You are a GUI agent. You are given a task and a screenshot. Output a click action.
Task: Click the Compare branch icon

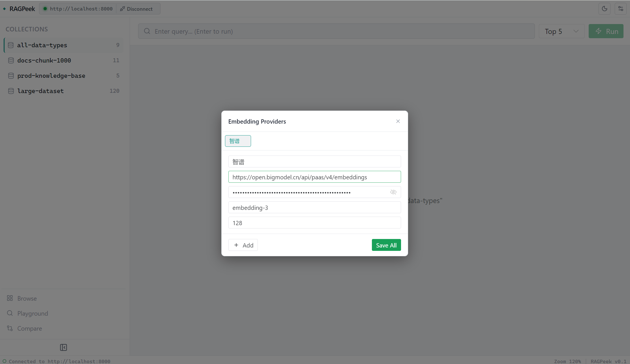pos(10,328)
